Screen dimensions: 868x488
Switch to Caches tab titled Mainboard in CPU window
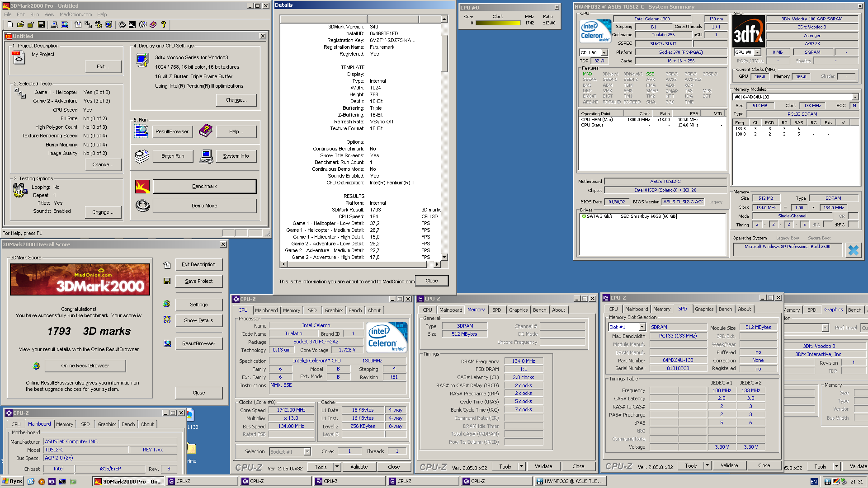coord(266,310)
